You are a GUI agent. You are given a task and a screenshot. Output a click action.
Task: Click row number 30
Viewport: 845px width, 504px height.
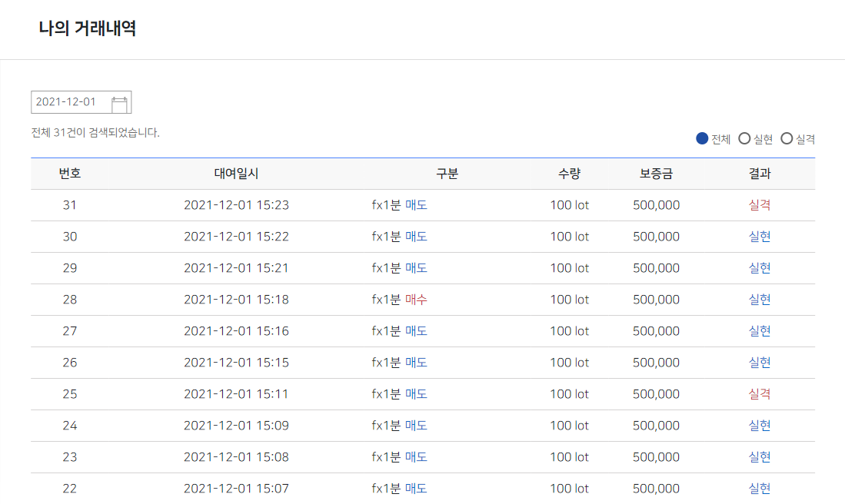coord(69,237)
